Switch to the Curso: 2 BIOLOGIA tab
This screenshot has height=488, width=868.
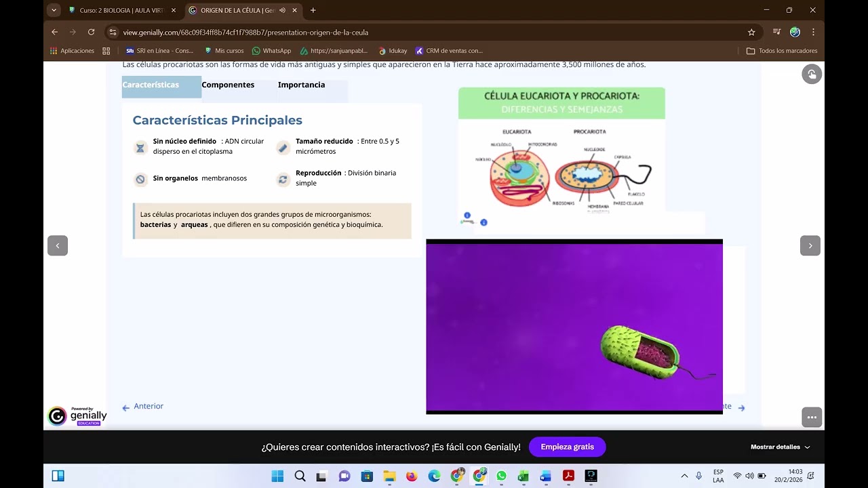pos(122,10)
